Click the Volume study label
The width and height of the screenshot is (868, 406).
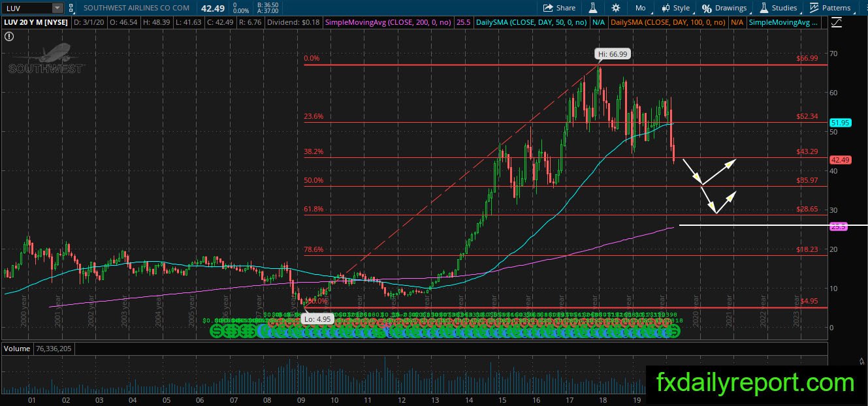[18, 349]
